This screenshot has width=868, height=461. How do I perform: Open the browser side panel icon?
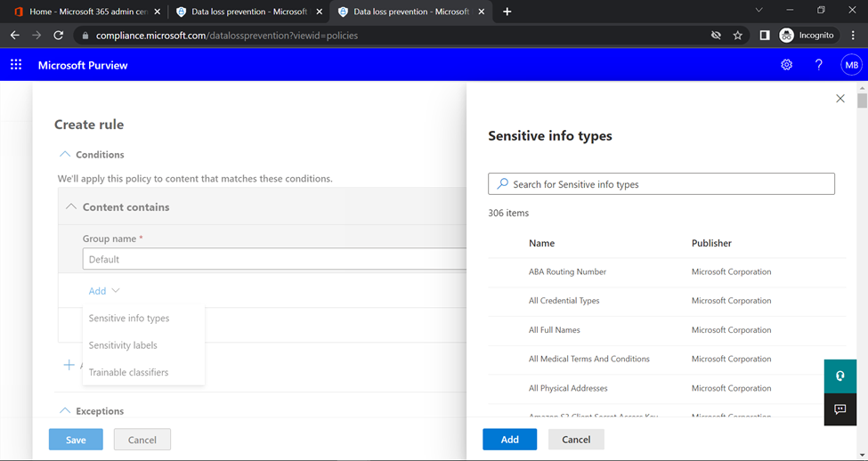(765, 36)
